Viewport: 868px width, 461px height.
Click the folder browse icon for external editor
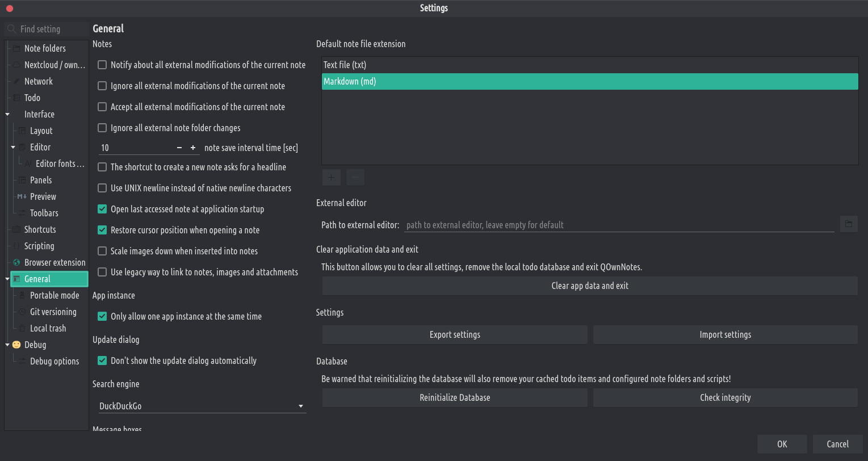pos(849,224)
